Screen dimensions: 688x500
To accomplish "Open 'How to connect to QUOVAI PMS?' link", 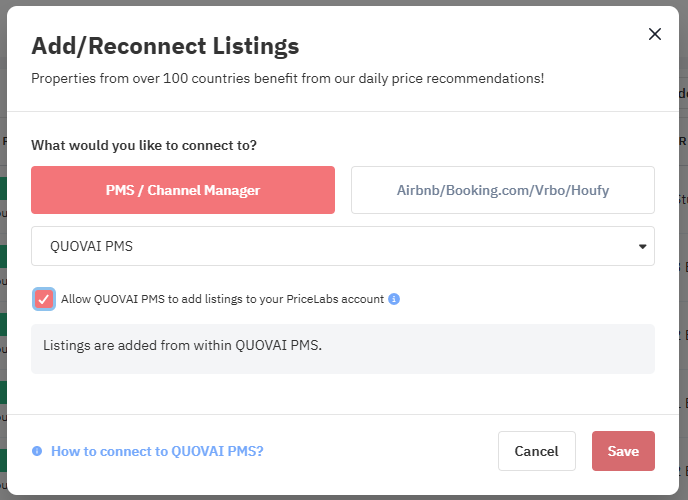I will 157,451.
